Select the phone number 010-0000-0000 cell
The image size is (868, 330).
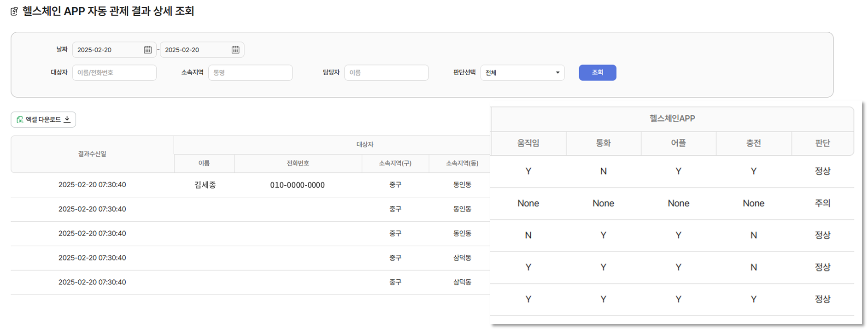pos(298,185)
